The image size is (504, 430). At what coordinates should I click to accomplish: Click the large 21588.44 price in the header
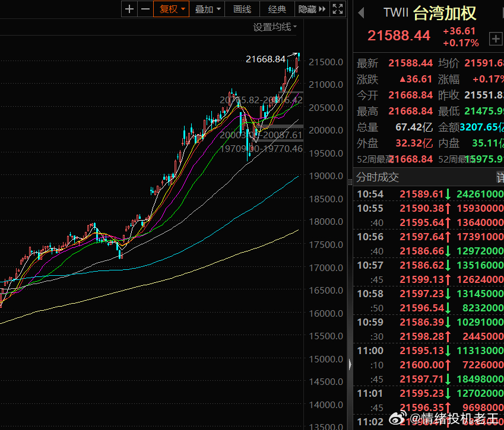click(398, 36)
